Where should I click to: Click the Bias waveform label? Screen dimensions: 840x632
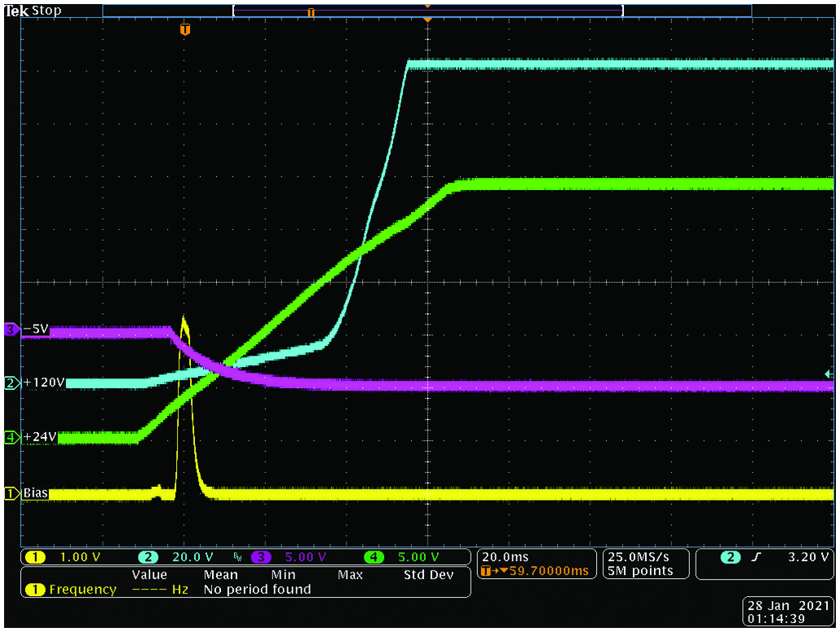coord(35,493)
